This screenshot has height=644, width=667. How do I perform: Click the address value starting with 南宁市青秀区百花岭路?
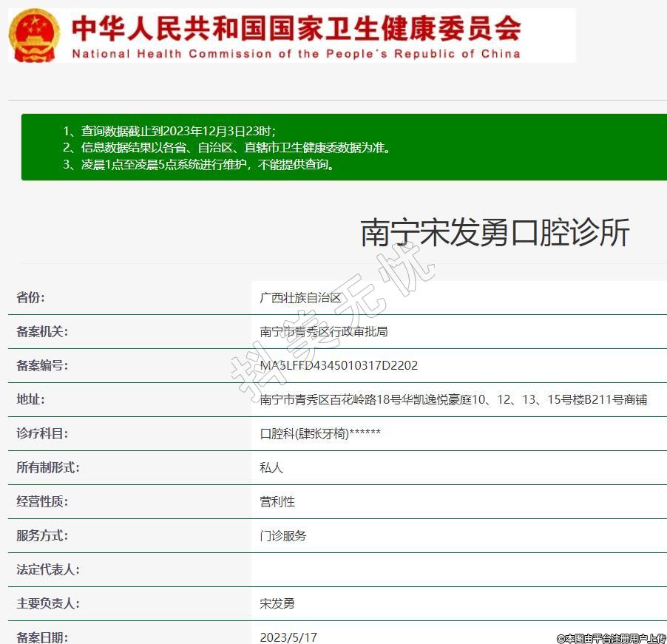(x=453, y=400)
